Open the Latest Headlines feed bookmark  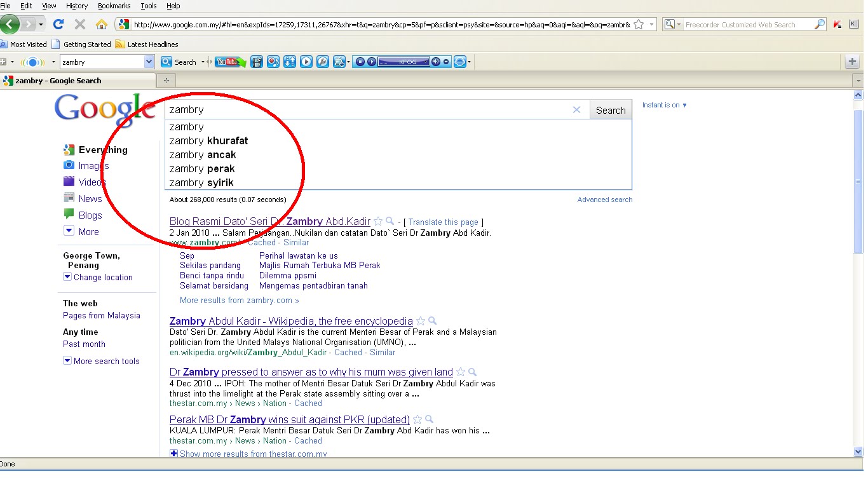click(x=147, y=44)
